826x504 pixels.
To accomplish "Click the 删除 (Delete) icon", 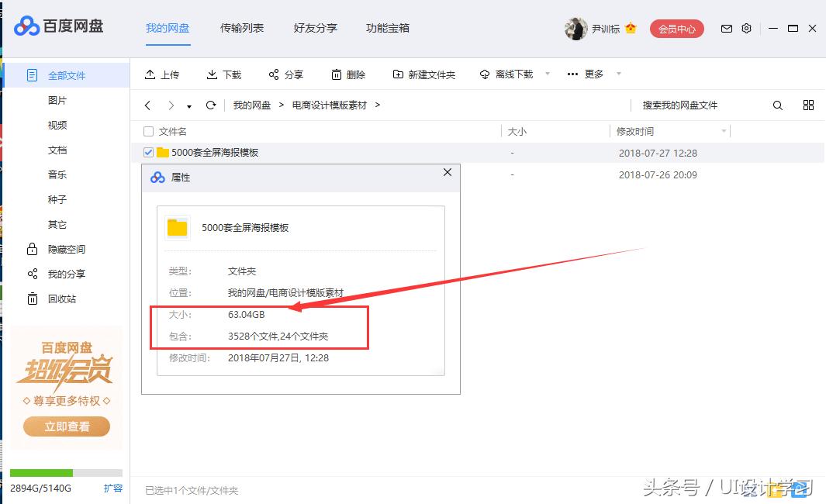I will [x=337, y=74].
